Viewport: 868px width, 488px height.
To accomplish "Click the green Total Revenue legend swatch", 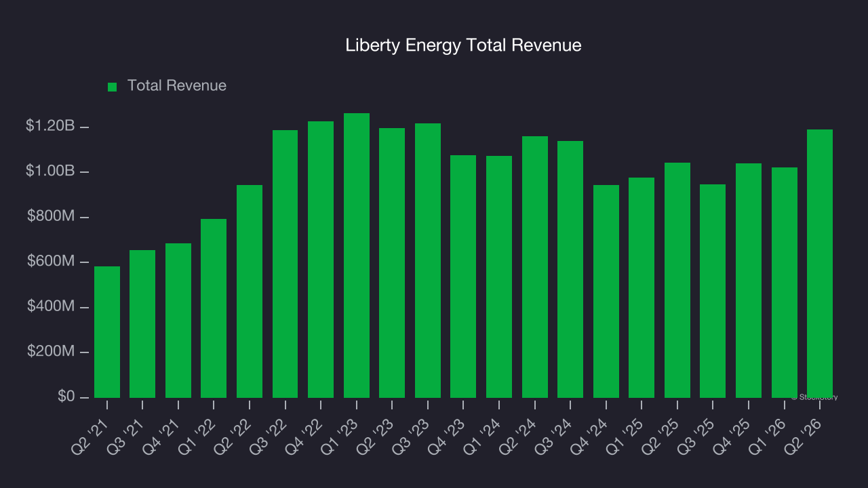I will [113, 87].
